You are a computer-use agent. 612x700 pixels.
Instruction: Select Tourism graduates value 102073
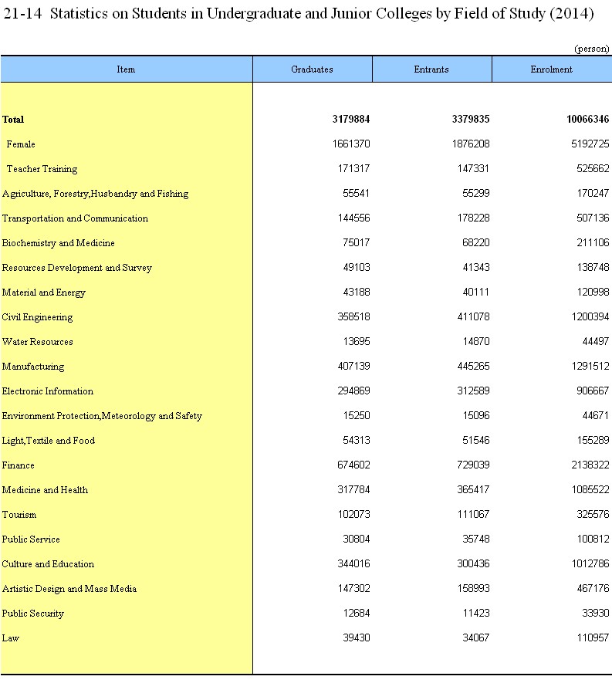(x=354, y=514)
